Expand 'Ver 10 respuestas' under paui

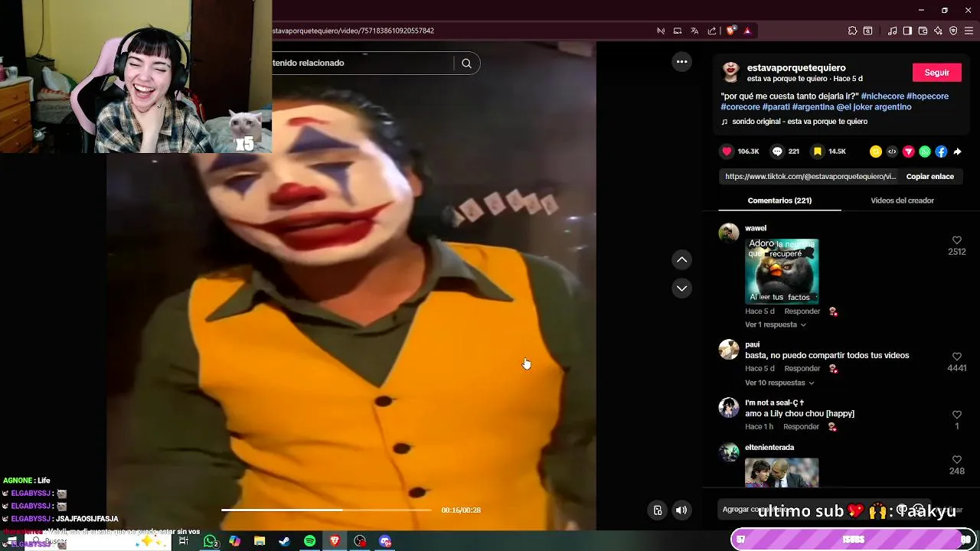click(x=779, y=383)
